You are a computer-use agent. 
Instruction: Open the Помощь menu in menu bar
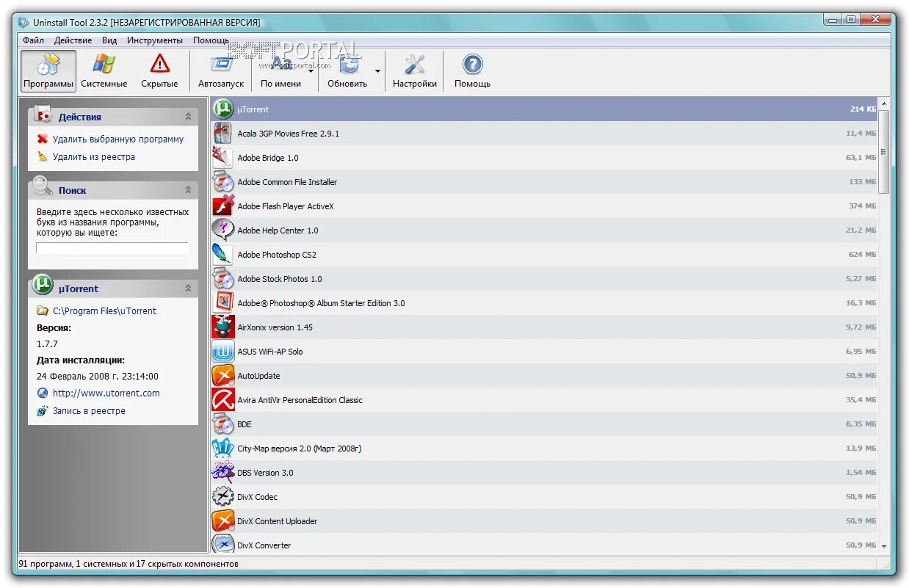pos(211,40)
